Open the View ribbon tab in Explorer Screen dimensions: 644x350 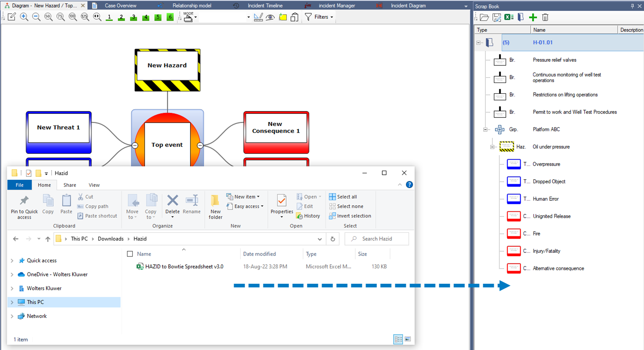(94, 185)
